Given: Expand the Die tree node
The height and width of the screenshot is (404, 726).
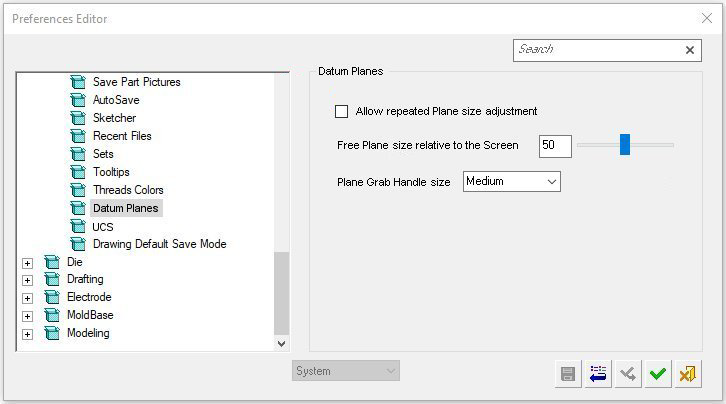Looking at the screenshot, I should [x=27, y=262].
